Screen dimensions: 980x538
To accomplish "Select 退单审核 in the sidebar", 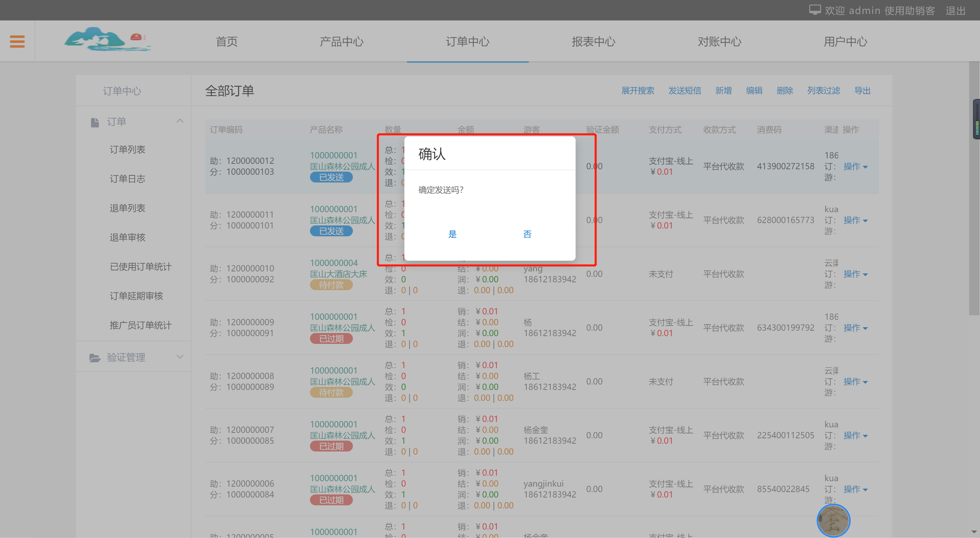I will coord(127,237).
